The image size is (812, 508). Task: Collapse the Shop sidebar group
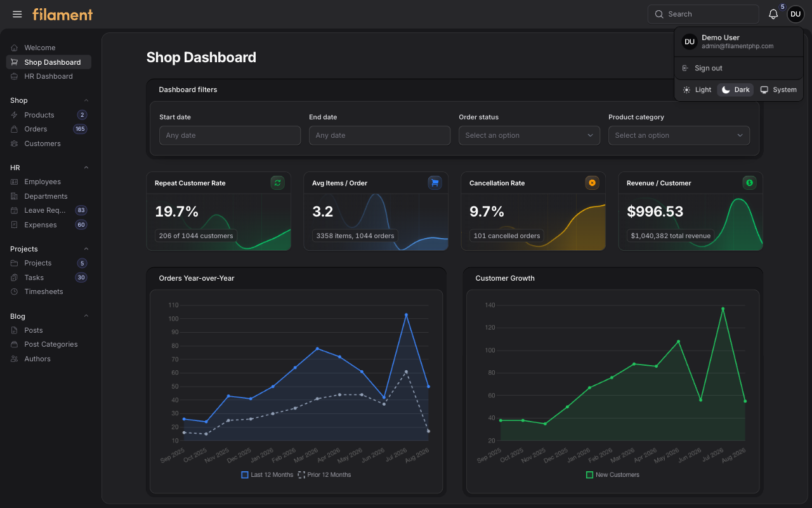coord(86,100)
